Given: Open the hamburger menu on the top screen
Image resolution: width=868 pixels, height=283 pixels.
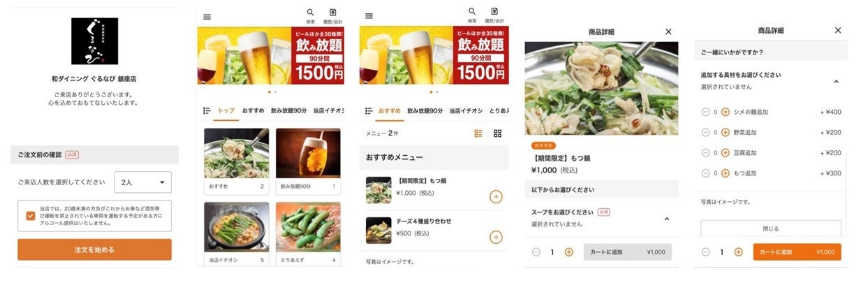Looking at the screenshot, I should 207,17.
